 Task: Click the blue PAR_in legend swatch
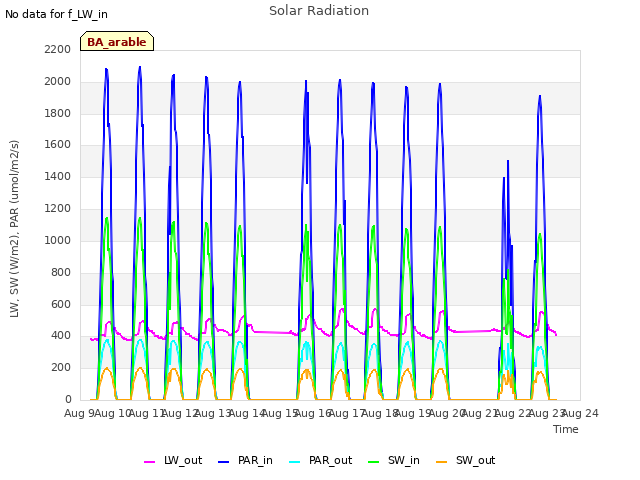point(224,462)
